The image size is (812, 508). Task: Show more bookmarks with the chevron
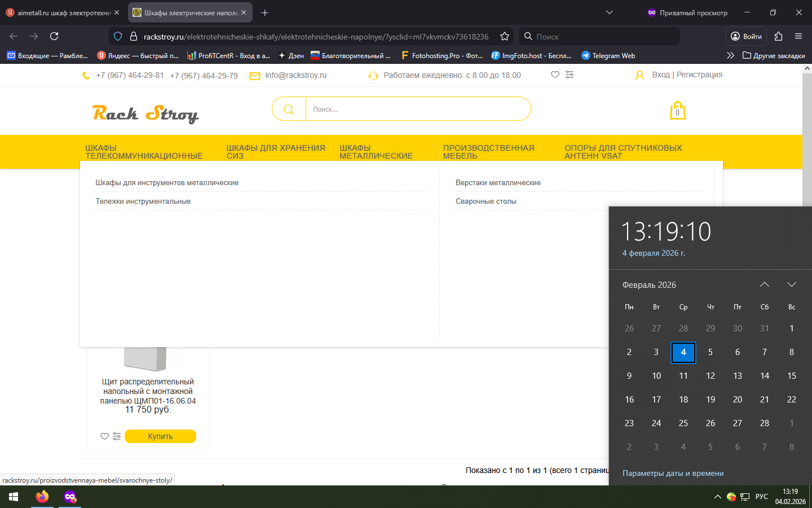pyautogui.click(x=730, y=55)
